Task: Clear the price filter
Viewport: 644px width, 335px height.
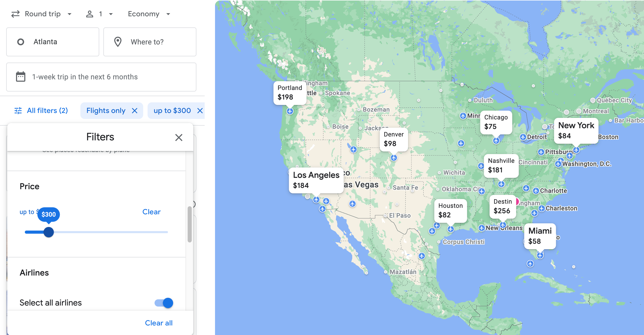Action: (151, 212)
